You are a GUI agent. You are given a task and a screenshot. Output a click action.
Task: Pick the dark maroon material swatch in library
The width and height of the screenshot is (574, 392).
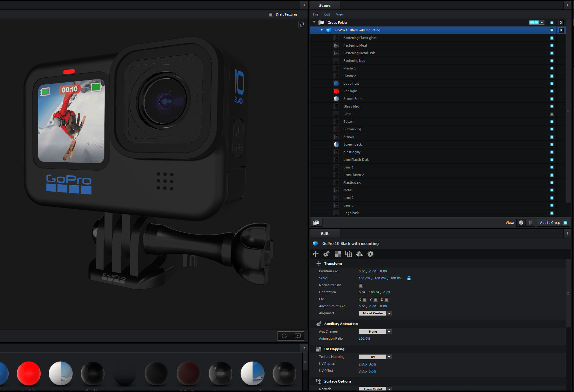tap(188, 373)
